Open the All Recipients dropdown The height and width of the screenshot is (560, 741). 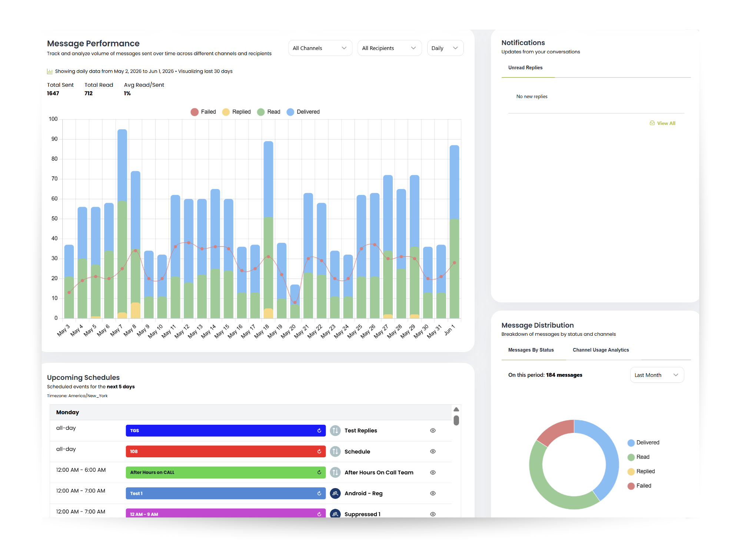click(389, 48)
